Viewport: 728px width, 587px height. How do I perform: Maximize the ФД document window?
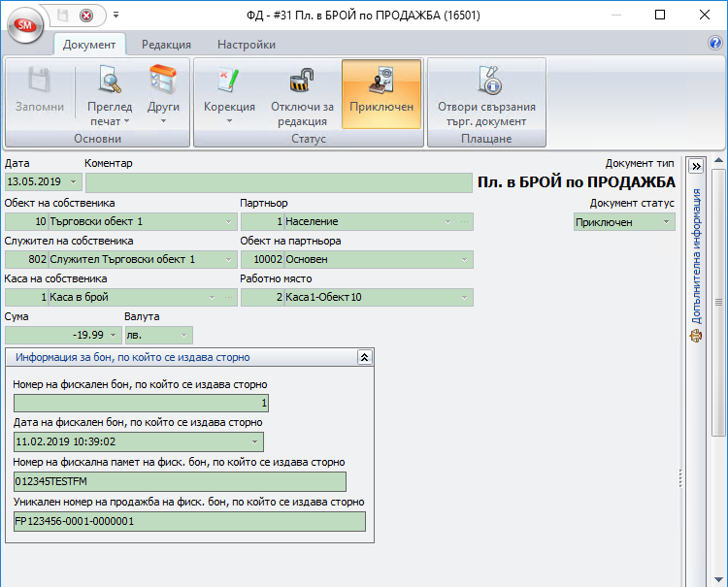(x=660, y=16)
